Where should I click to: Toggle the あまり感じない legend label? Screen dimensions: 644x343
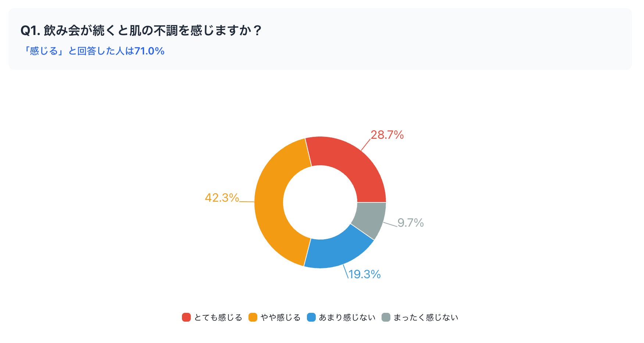(347, 317)
